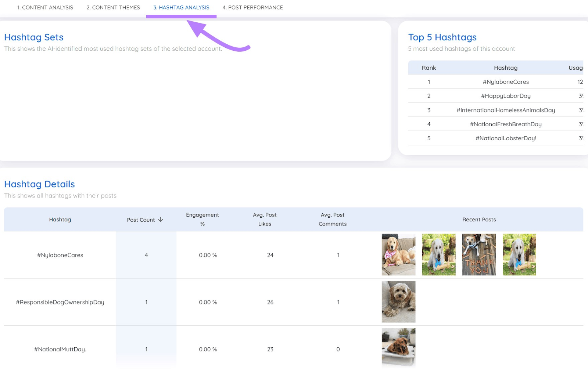Click #NationalFreshBreathDay hashtag
This screenshot has width=588, height=369.
coord(506,124)
